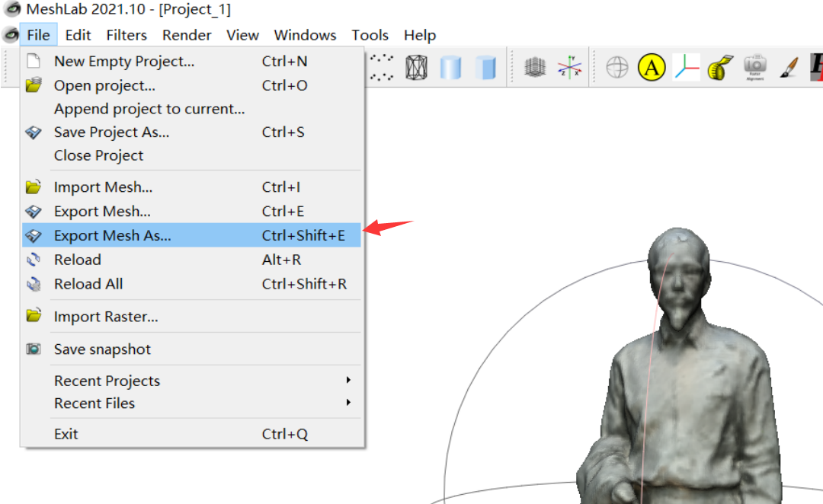
Task: Select the yellow Align tool icon
Action: 652,68
